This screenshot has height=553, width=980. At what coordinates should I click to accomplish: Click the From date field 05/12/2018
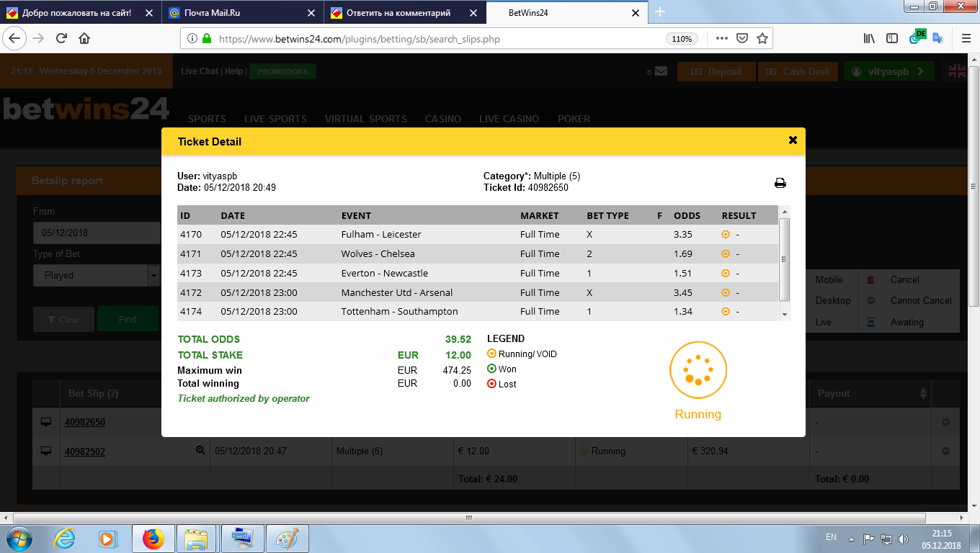[x=97, y=233]
